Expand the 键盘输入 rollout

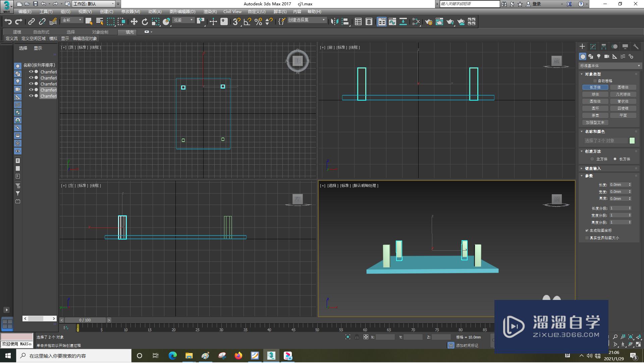[x=593, y=168]
